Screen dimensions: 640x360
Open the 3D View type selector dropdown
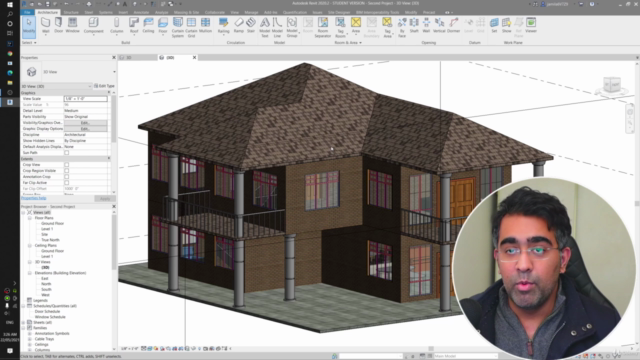[114, 72]
